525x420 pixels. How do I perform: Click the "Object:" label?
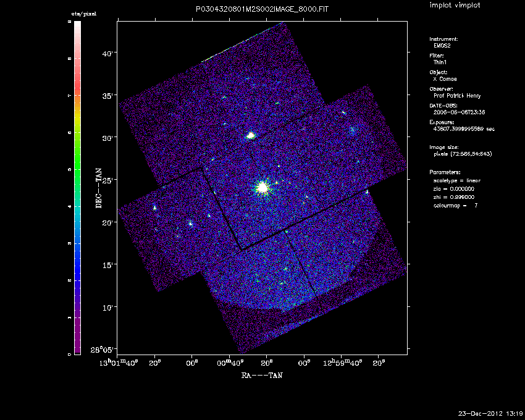439,72
